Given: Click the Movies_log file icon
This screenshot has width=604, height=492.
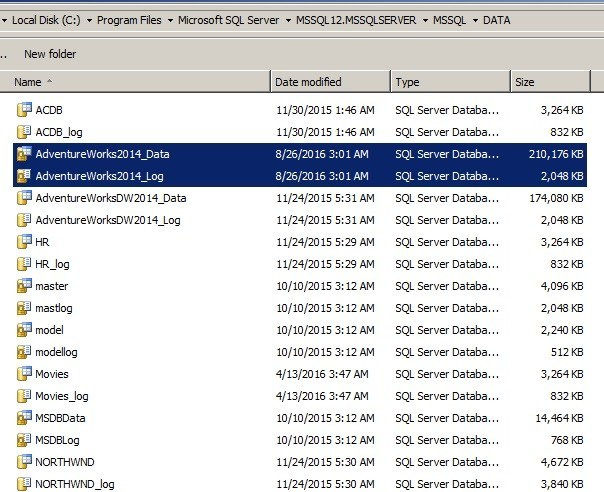Looking at the screenshot, I should pyautogui.click(x=24, y=395).
